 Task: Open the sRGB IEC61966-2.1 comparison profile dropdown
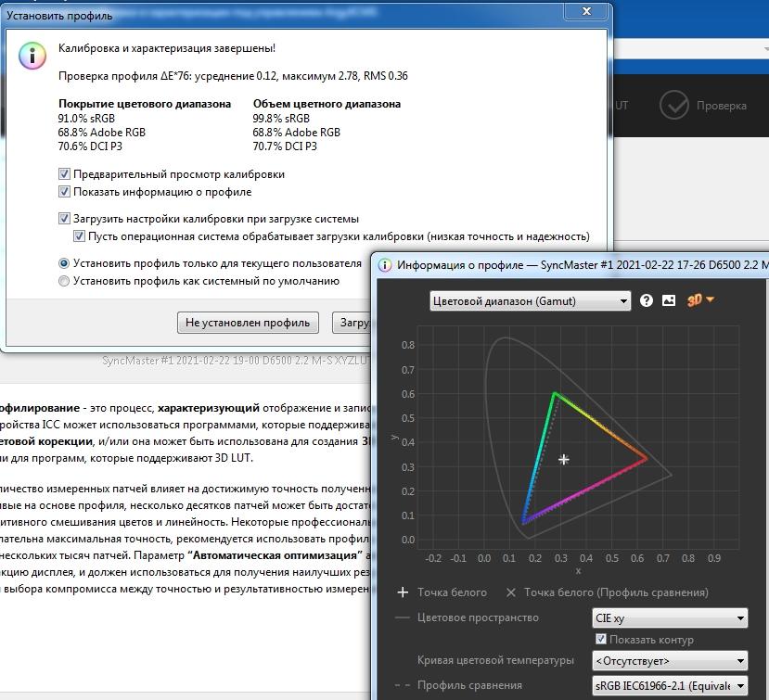[x=670, y=685]
